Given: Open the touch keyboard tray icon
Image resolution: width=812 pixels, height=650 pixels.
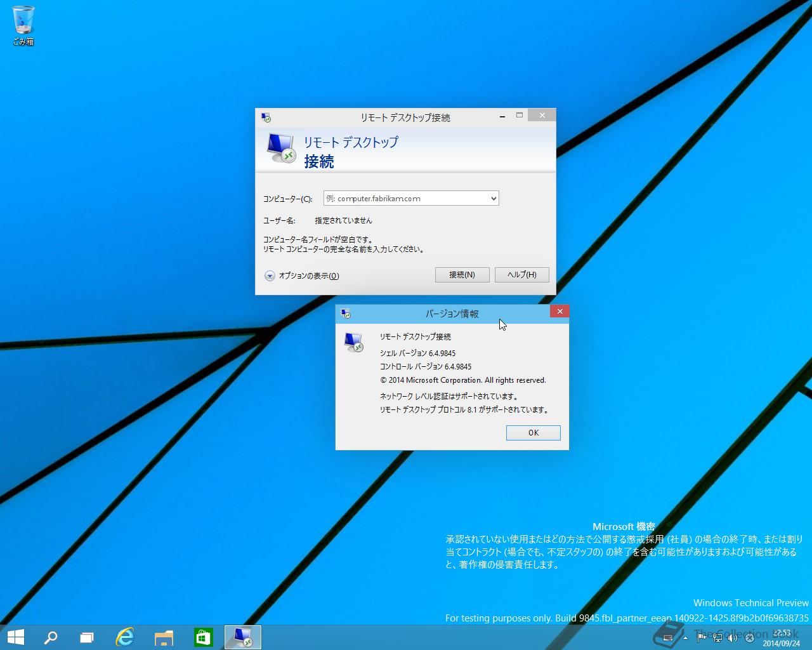Looking at the screenshot, I should pos(667,637).
